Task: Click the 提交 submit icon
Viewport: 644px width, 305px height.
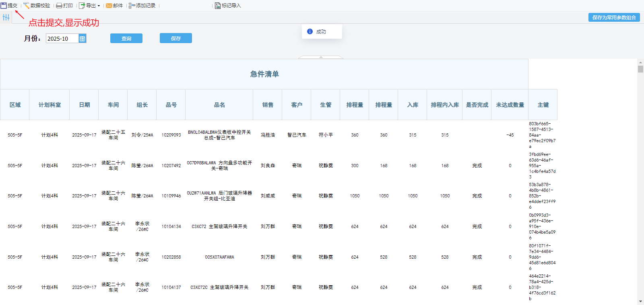Action: (4, 6)
